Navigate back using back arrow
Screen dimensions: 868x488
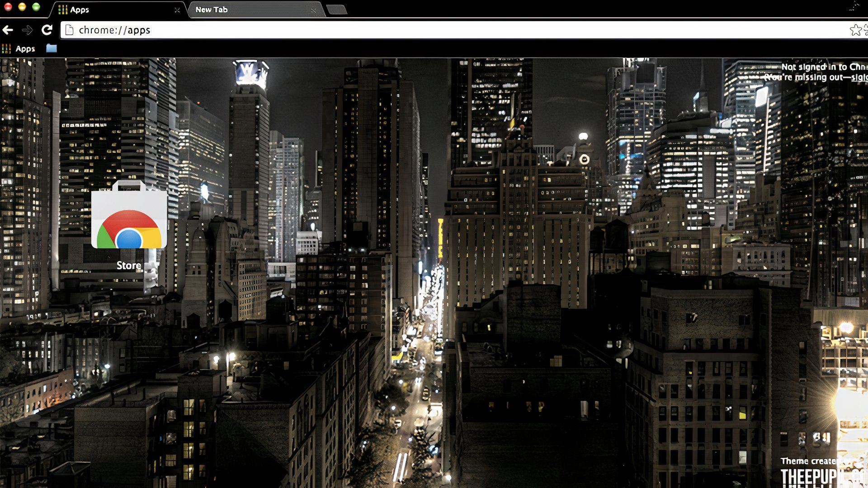click(x=9, y=29)
